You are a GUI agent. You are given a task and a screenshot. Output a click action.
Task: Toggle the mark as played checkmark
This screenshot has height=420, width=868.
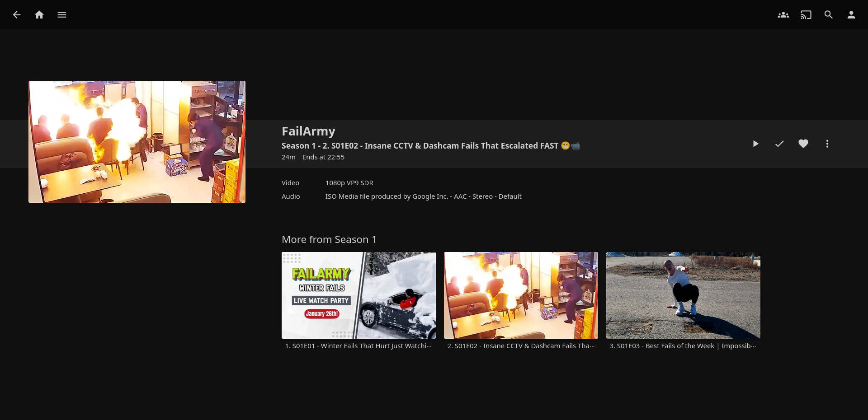click(779, 144)
